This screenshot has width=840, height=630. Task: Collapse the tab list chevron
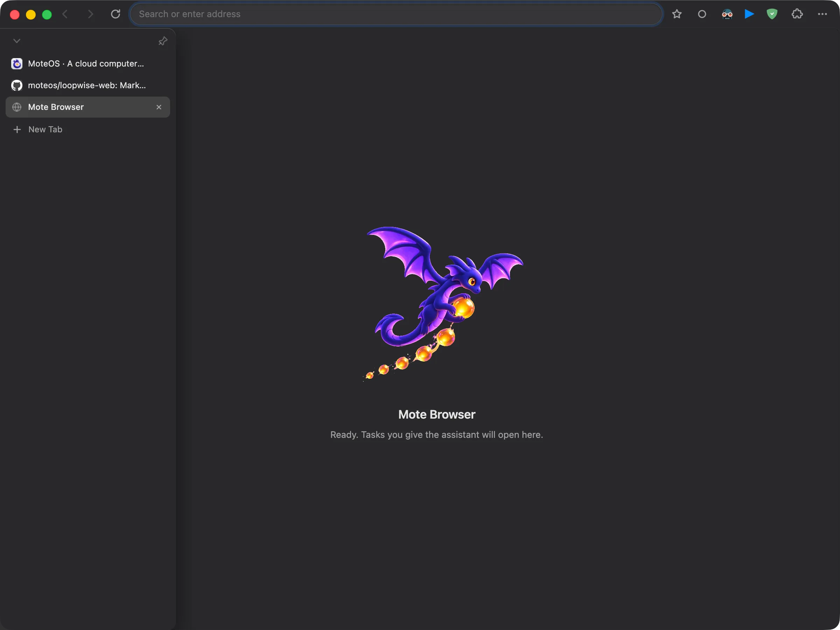pyautogui.click(x=17, y=41)
